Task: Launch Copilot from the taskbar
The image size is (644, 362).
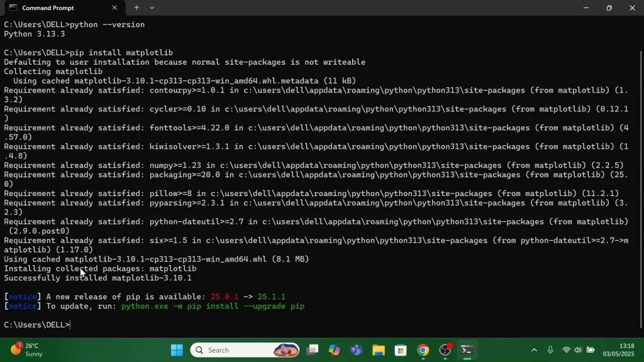Action: [335, 350]
